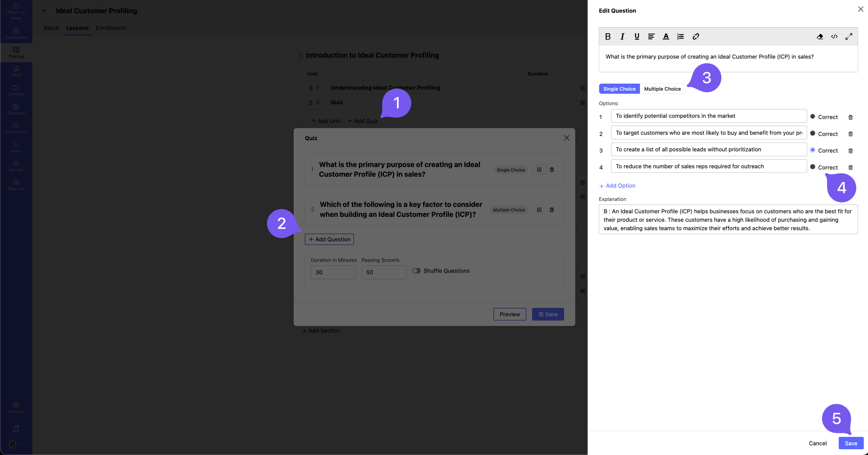The width and height of the screenshot is (868, 455).
Task: Open the About tab
Action: (x=51, y=28)
